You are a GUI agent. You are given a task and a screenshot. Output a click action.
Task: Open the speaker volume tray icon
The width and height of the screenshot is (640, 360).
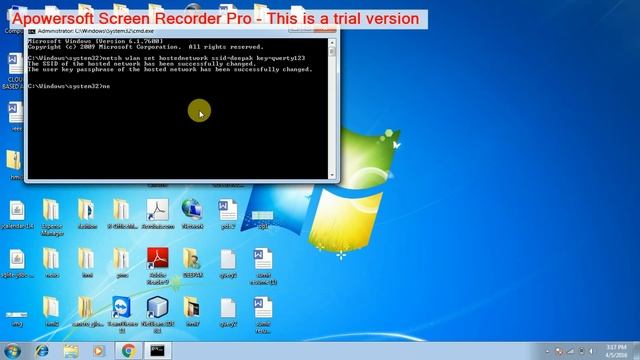coord(591,351)
